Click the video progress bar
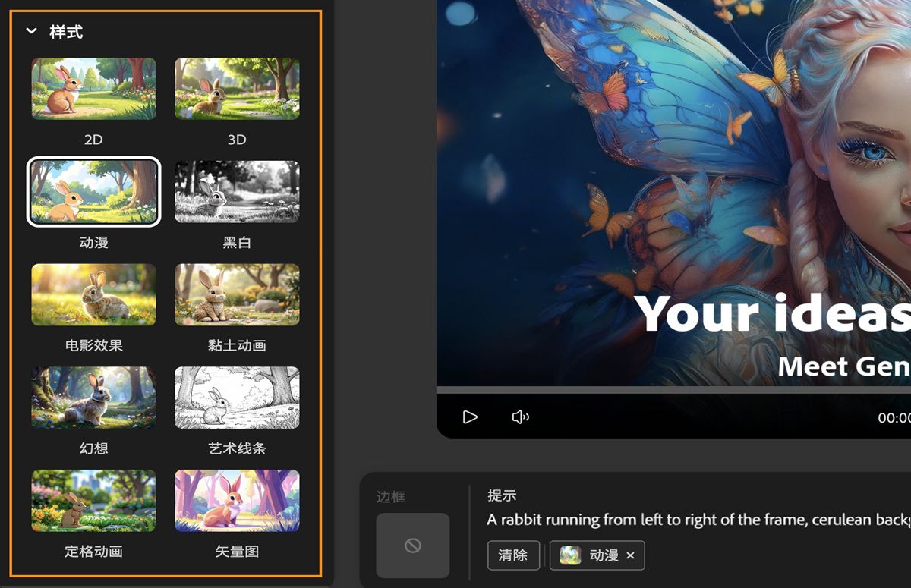This screenshot has width=911, height=588. pos(673,390)
